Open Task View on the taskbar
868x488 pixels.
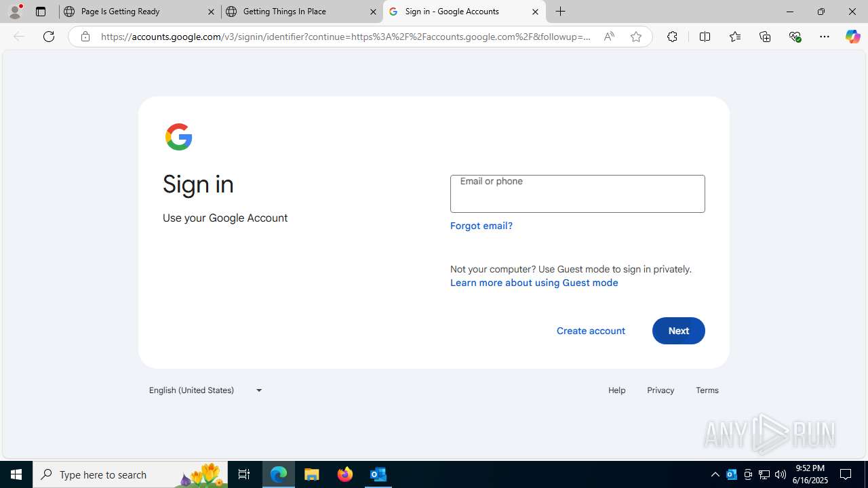click(x=244, y=474)
